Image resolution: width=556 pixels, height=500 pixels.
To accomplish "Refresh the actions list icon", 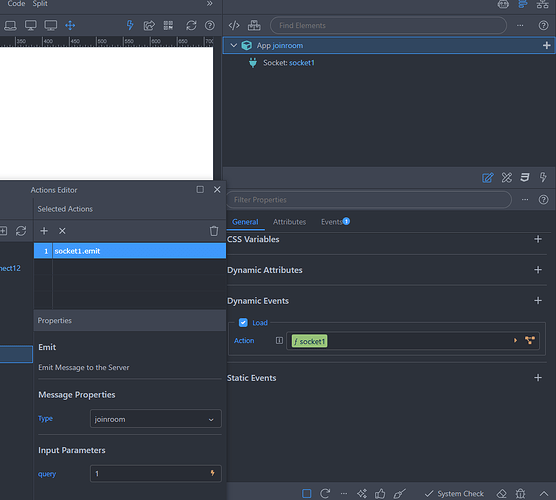I will click(x=21, y=231).
